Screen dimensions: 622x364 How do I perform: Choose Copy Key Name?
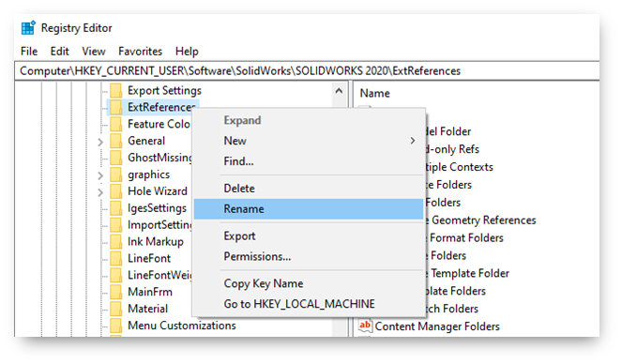(x=309, y=283)
